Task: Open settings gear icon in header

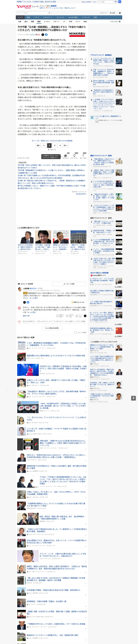Action: click(120, 13)
